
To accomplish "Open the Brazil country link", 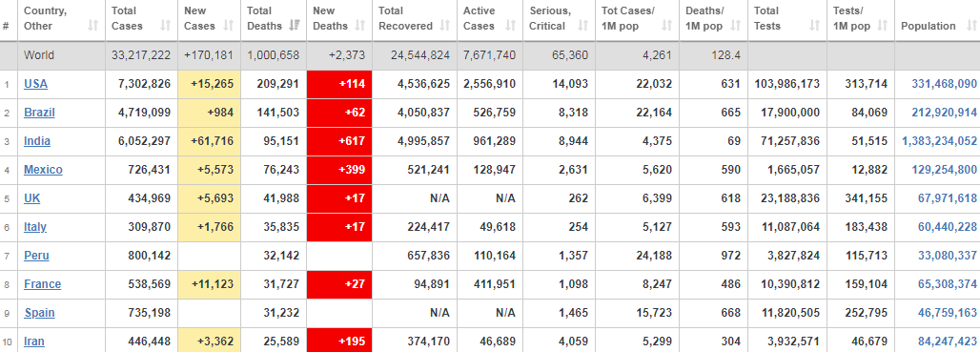I will coord(39,113).
